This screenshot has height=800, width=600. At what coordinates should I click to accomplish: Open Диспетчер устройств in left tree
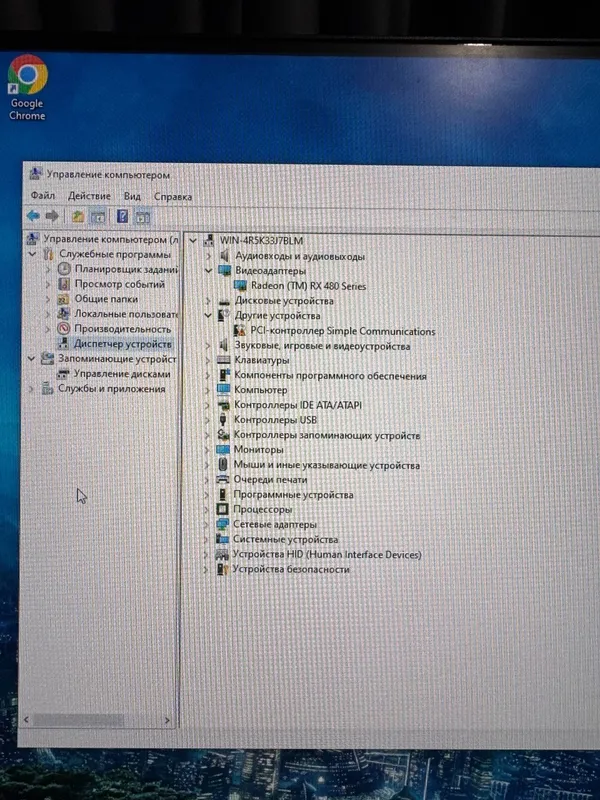click(122, 344)
